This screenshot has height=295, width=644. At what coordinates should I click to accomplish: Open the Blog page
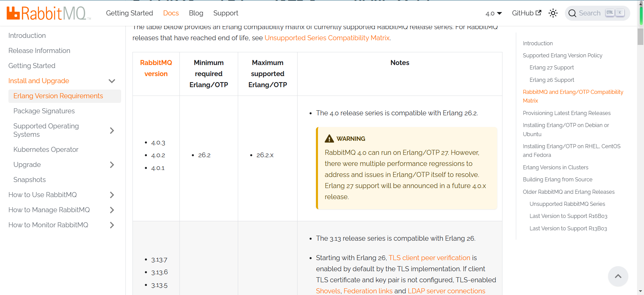tap(196, 13)
